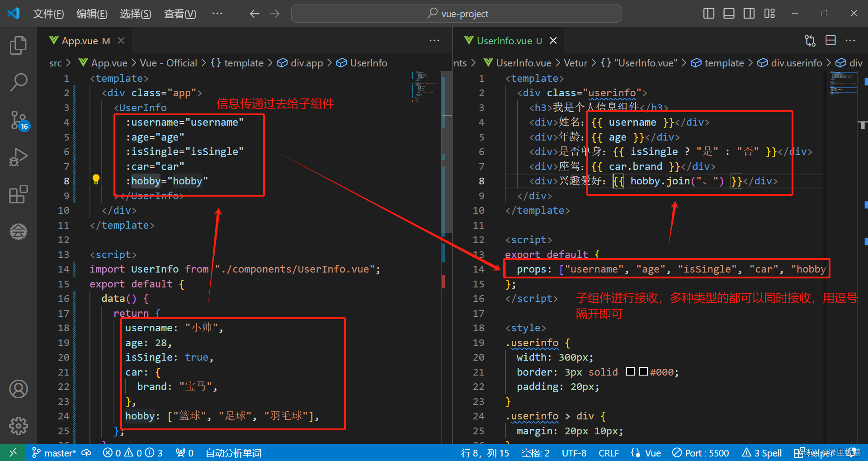Open the Search panel

pos(18,83)
